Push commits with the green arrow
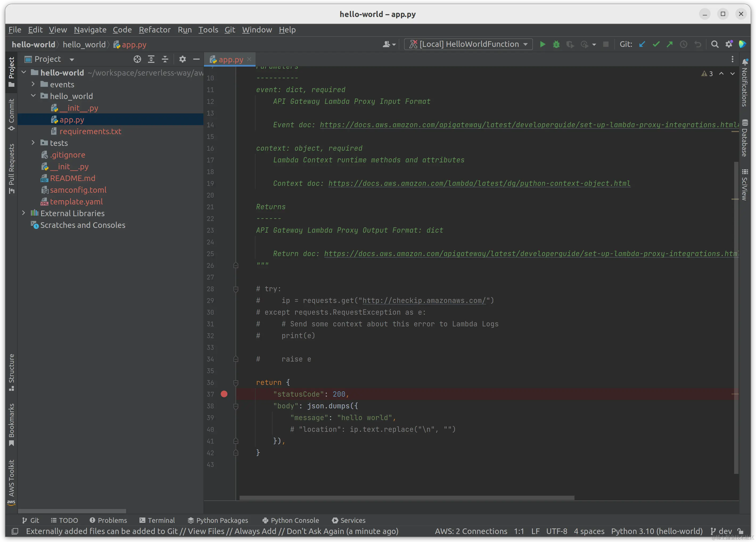 pyautogui.click(x=670, y=44)
